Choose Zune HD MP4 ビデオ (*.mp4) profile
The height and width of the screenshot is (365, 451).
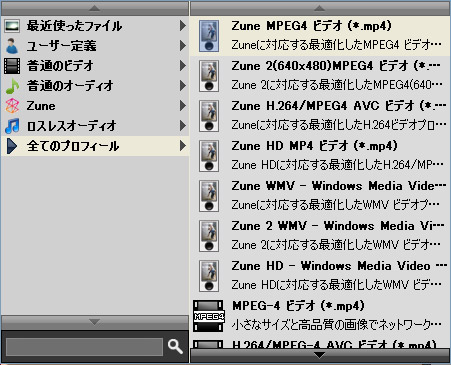pos(320,156)
